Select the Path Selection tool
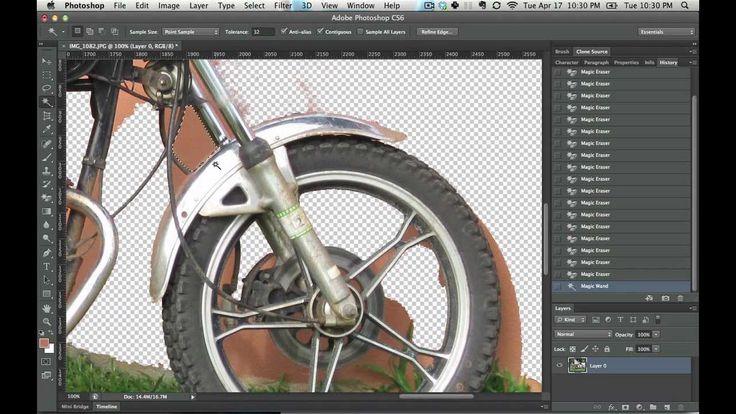Viewport: 736px width, 414px height. coord(46,281)
